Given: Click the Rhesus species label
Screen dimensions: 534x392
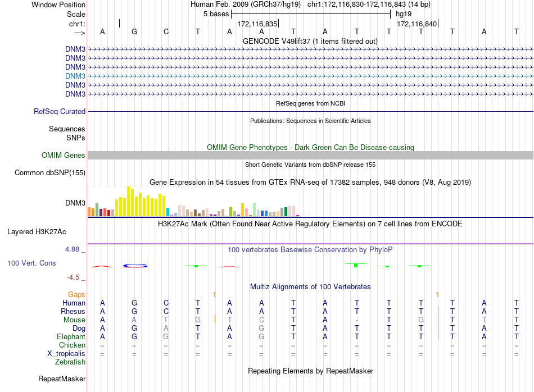Looking at the screenshot, I should pyautogui.click(x=73, y=311).
